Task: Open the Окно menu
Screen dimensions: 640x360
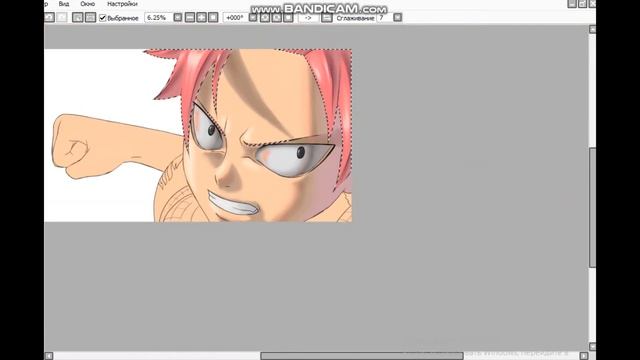Action: pyautogui.click(x=87, y=4)
